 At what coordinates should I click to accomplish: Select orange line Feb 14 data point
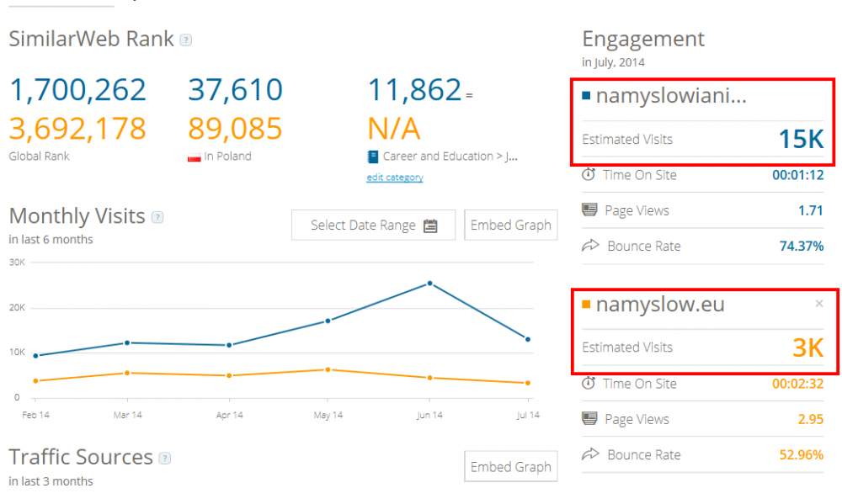point(36,381)
